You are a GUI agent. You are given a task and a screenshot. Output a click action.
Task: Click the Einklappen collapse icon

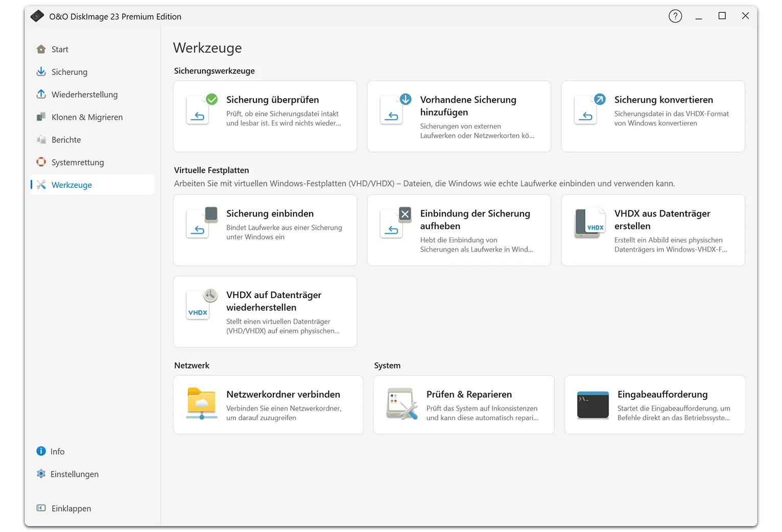[41, 508]
